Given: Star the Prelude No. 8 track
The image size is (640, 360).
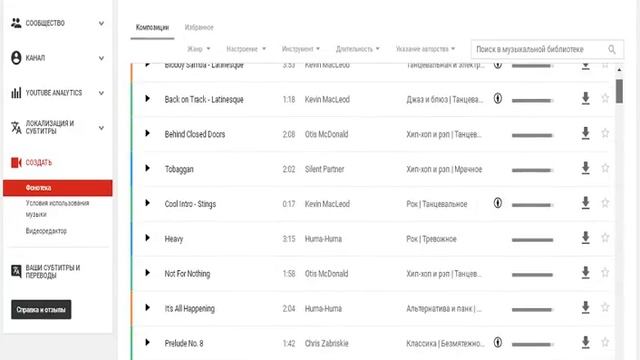Looking at the screenshot, I should pyautogui.click(x=605, y=342).
